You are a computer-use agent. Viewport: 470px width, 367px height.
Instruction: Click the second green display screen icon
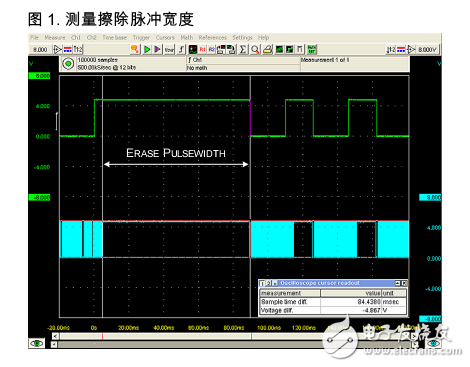(290, 50)
